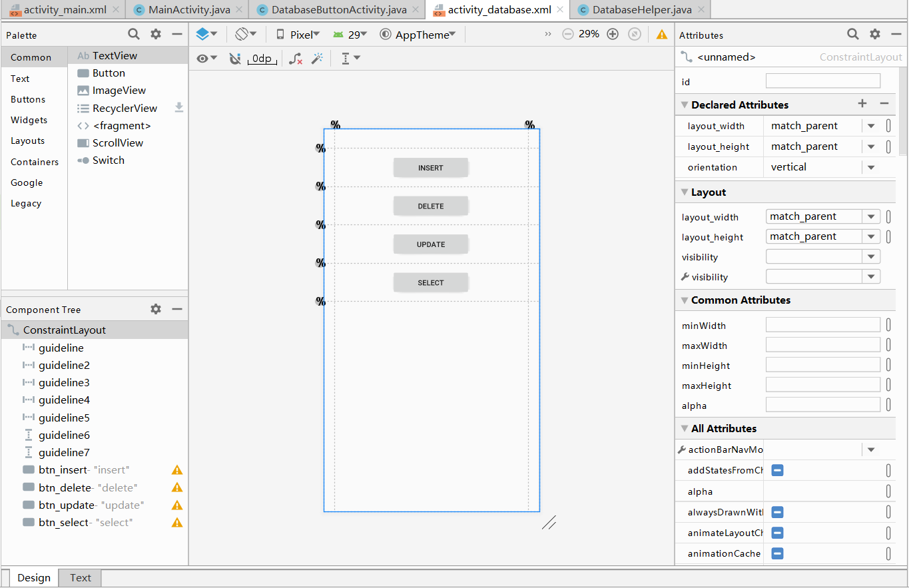Add a declared attribute with plus
909x588 pixels.
[x=862, y=103]
